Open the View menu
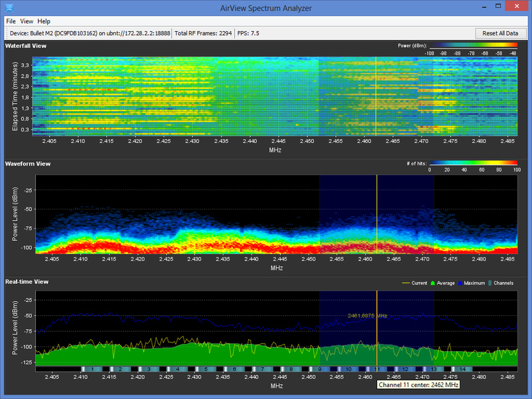This screenshot has width=532, height=399. pyautogui.click(x=27, y=21)
